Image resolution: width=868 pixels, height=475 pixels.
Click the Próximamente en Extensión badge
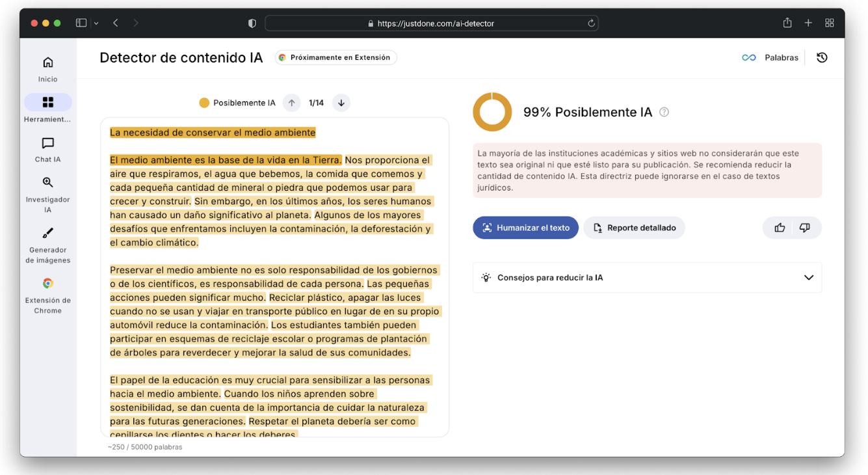pyautogui.click(x=335, y=57)
